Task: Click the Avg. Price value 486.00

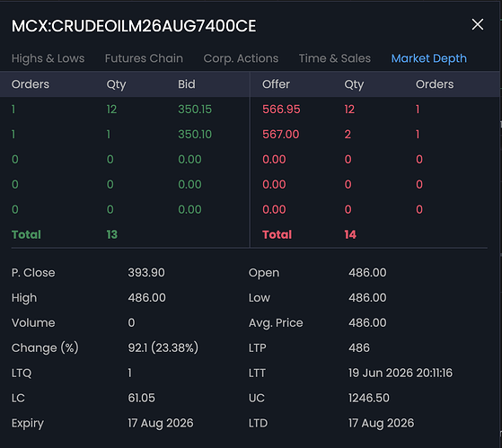Action: (x=367, y=322)
